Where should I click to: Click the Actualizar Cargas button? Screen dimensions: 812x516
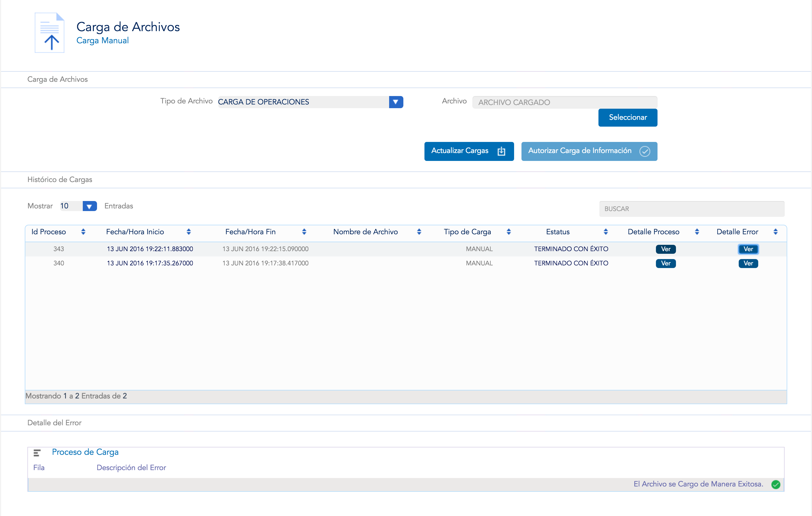click(x=469, y=151)
